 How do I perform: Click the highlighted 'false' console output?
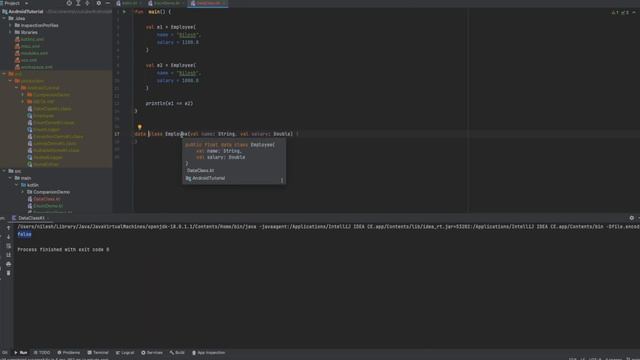coord(24,234)
